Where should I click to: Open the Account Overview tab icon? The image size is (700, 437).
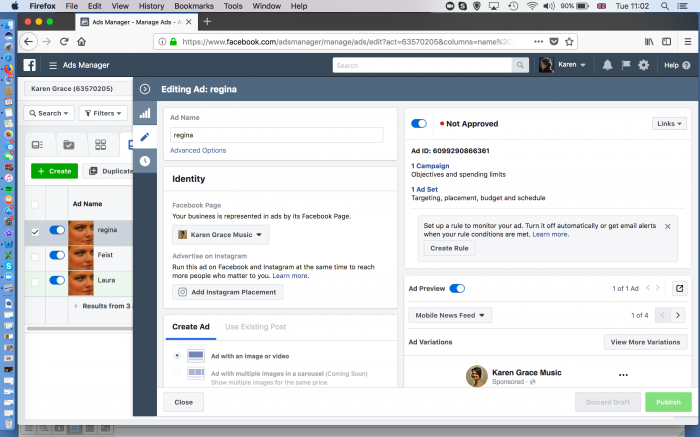click(38, 145)
